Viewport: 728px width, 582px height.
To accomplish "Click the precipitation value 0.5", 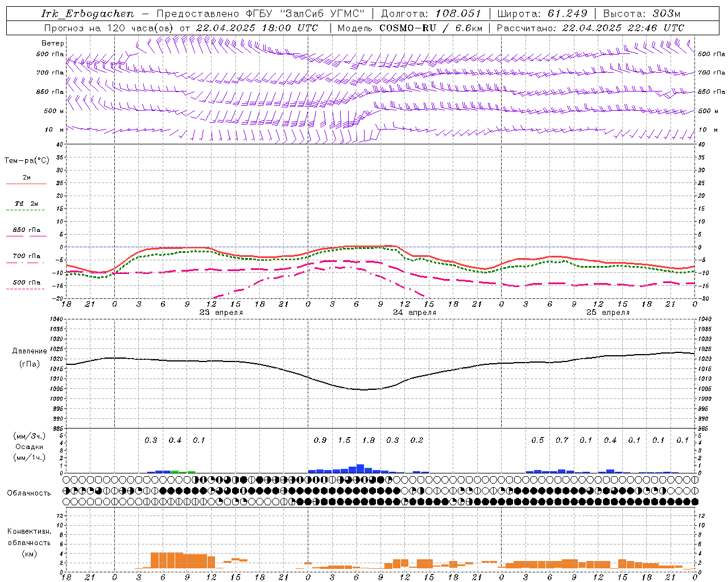I will [537, 440].
